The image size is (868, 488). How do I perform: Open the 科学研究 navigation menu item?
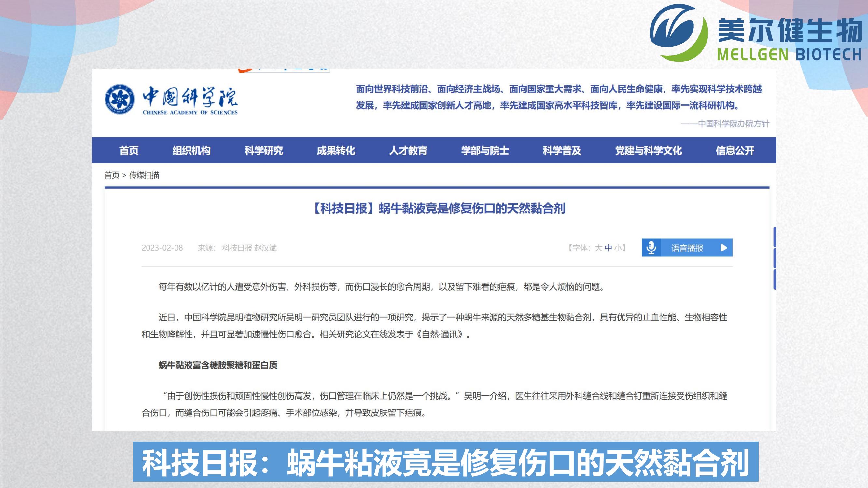tap(263, 150)
